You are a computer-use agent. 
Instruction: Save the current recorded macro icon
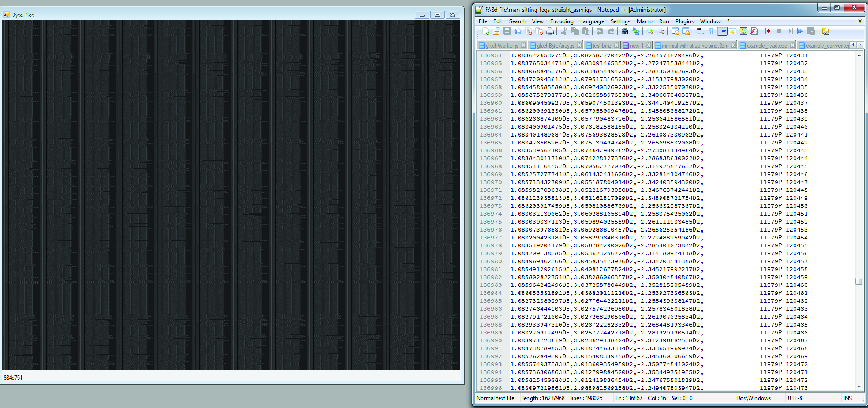[x=811, y=31]
